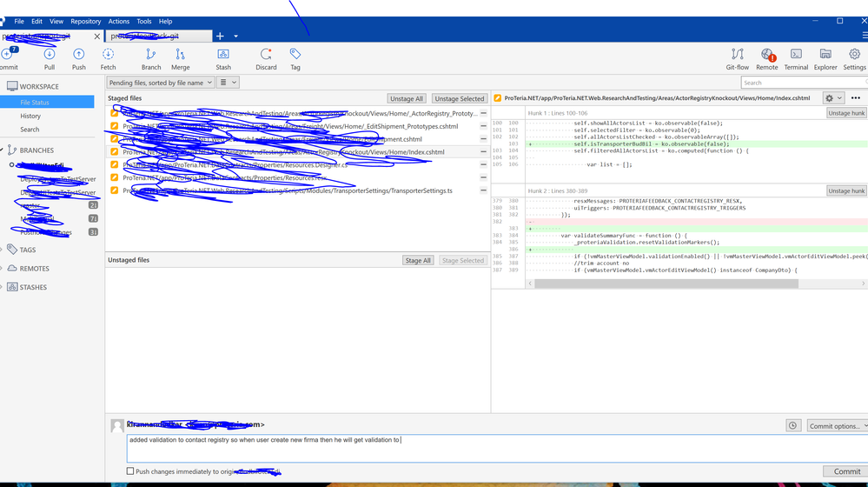Screen dimensions: 868x487
Task: Close the first repository tab
Action: (x=96, y=36)
